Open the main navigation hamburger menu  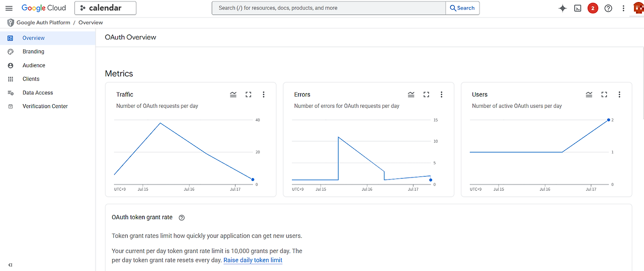[9, 8]
